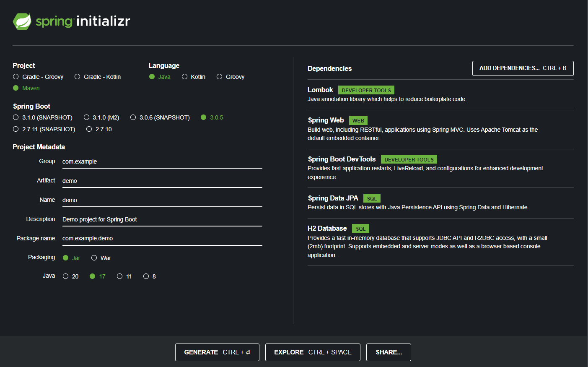Viewport: 588px width, 367px height.
Task: Choose Maven as project type
Action: [26, 88]
